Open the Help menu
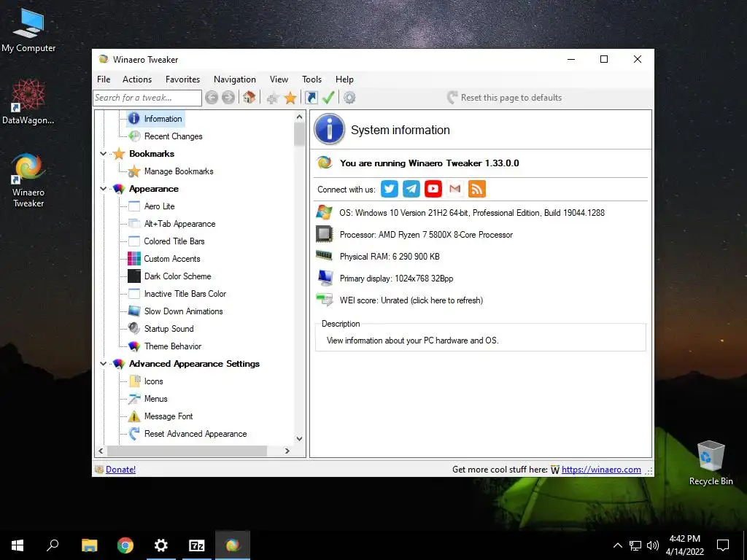Image resolution: width=747 pixels, height=560 pixels. pyautogui.click(x=344, y=79)
